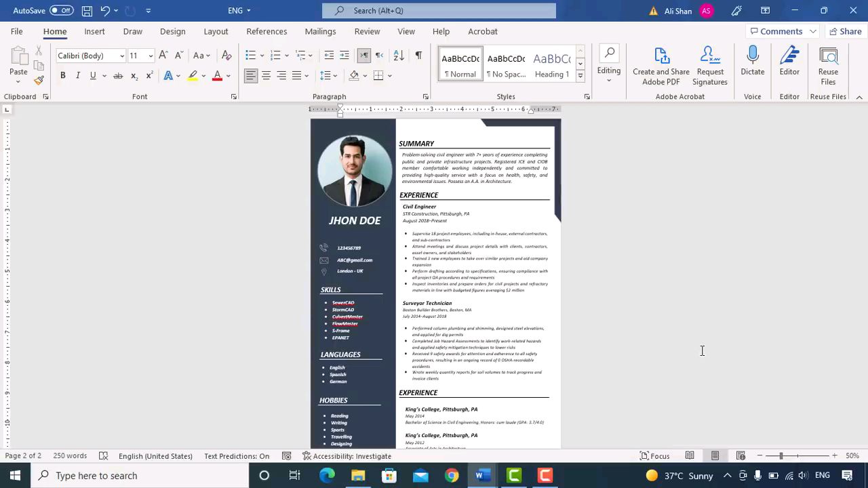Open Chrome from the taskbar
The image size is (868, 488).
pos(452,476)
